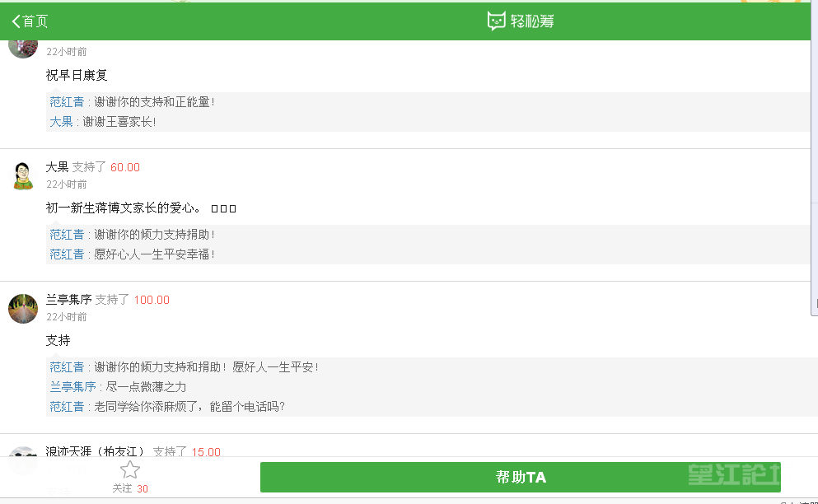
Task: Click 兰亭集序 in reply 尽一点微薄之力
Action: point(72,387)
